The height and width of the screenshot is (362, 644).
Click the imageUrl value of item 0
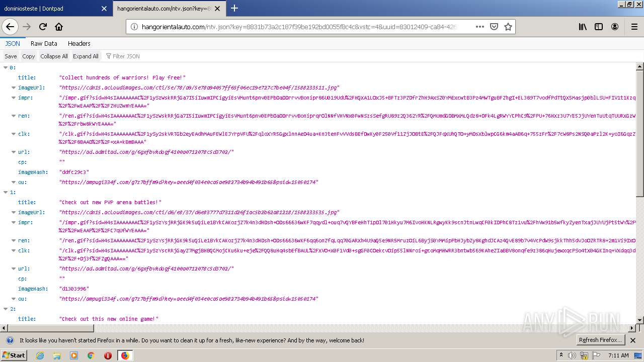coord(199,87)
